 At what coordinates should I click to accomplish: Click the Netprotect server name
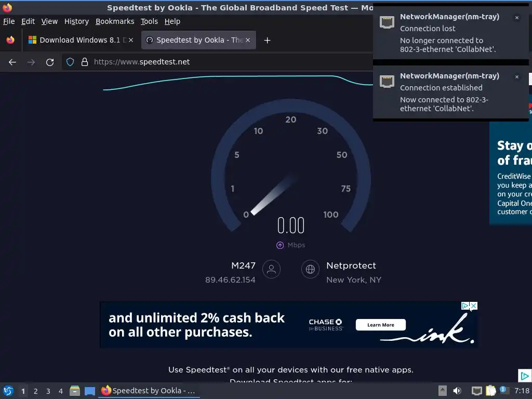pos(351,265)
